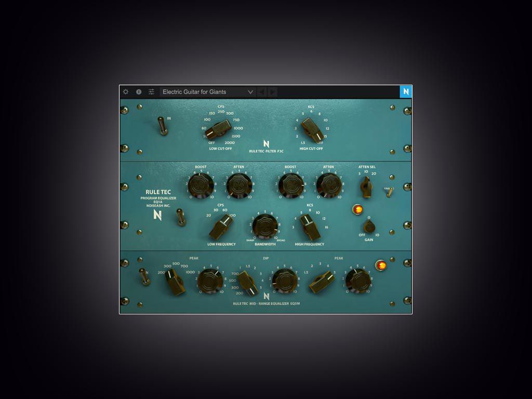Click the orange power lamp on EQ1A

[x=357, y=209]
